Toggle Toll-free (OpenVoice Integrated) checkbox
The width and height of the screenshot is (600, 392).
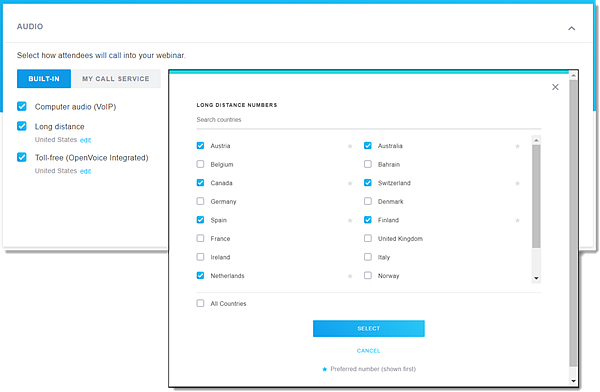coord(22,157)
